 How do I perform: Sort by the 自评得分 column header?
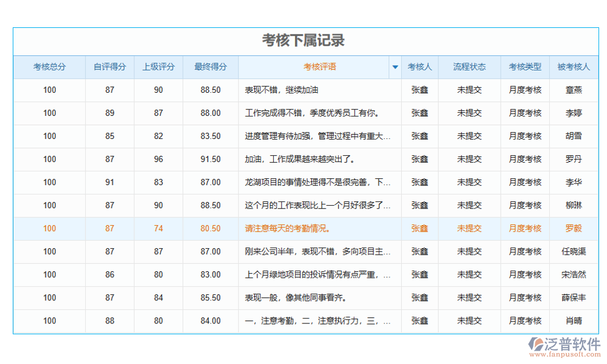coord(109,67)
